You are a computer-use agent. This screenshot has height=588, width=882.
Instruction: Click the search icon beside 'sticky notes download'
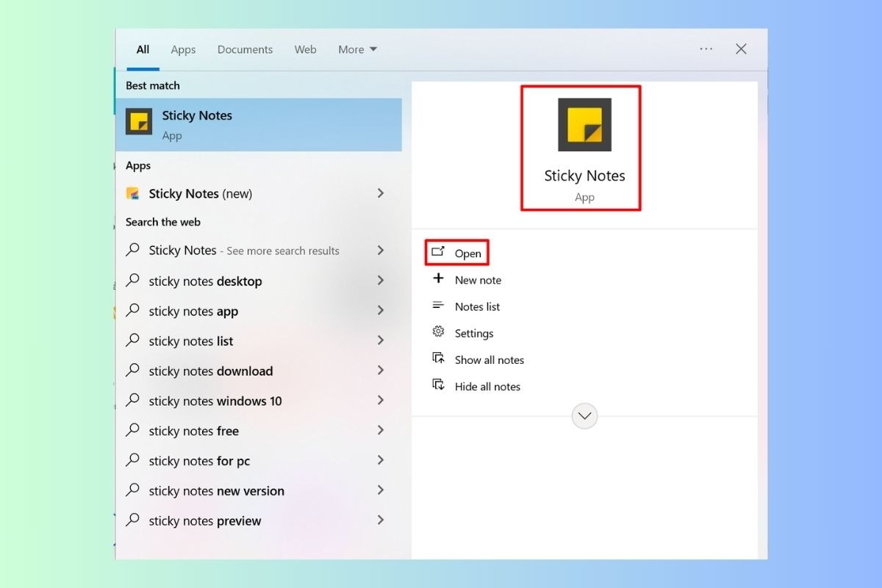pyautogui.click(x=133, y=370)
